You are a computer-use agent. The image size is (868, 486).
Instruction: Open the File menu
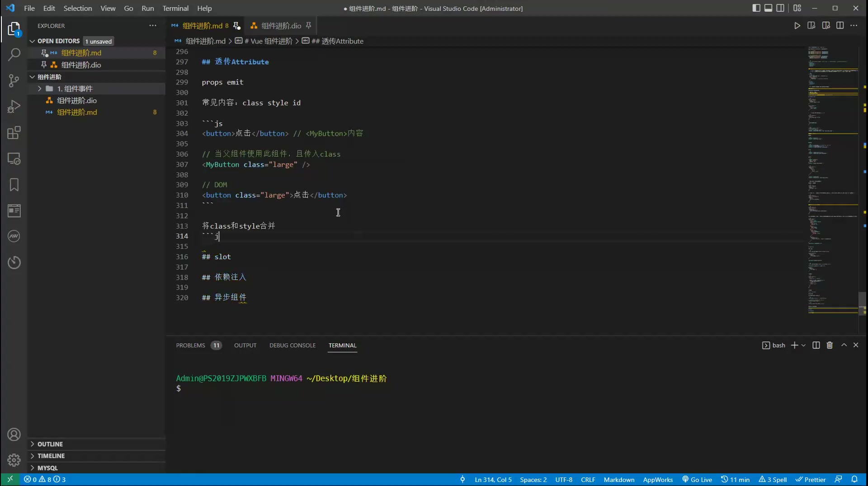click(x=29, y=8)
